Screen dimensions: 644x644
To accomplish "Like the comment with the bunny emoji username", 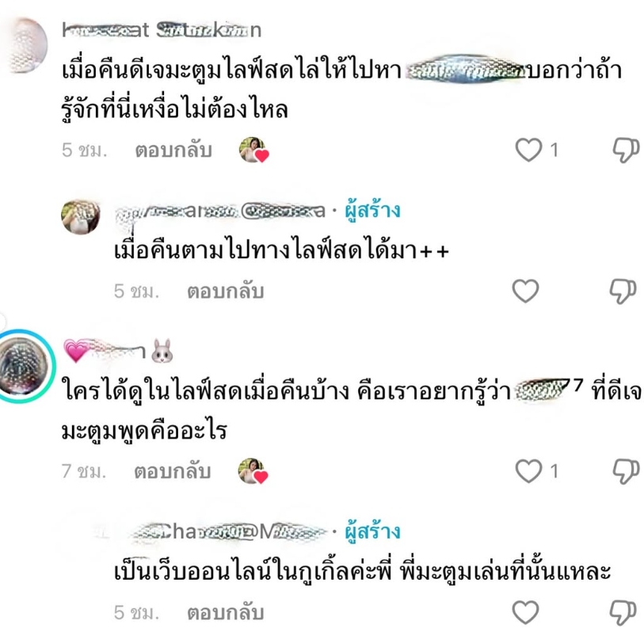I will (x=528, y=471).
